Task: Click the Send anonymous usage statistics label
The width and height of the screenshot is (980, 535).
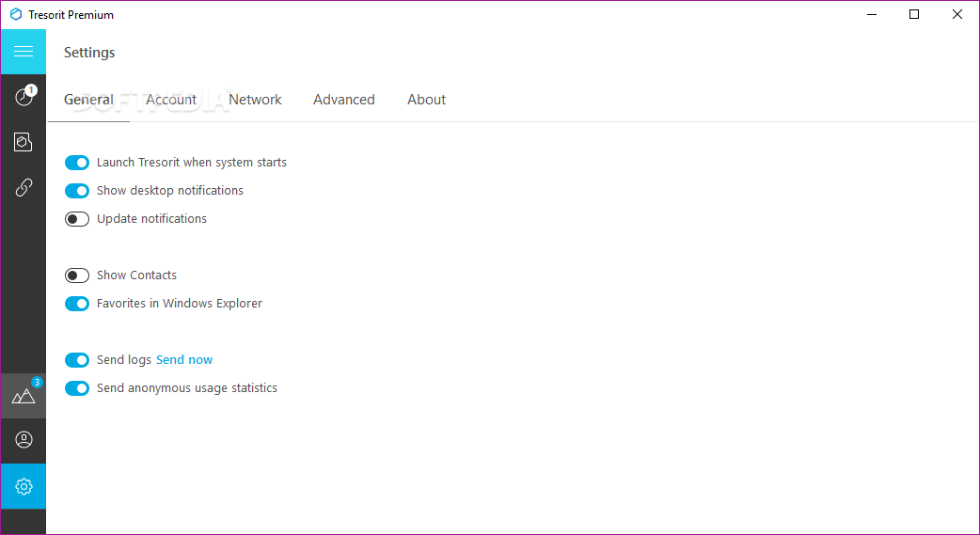Action: pos(187,388)
